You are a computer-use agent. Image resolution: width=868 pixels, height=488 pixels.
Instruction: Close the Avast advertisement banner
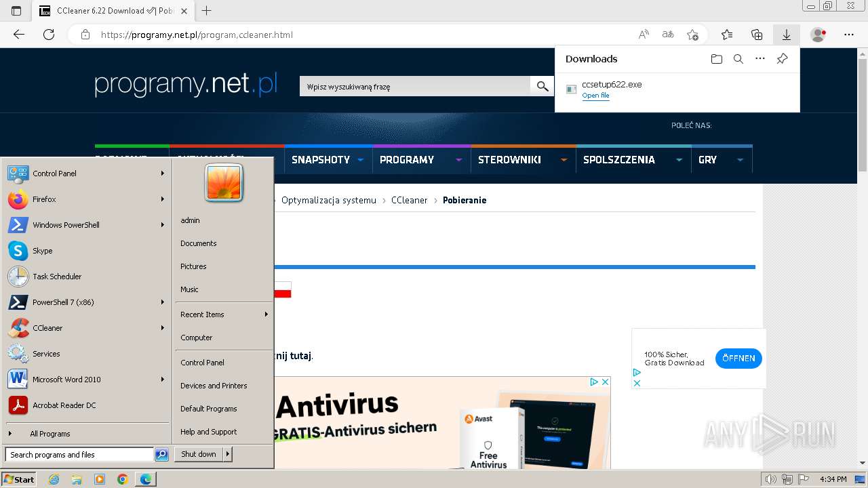click(606, 382)
